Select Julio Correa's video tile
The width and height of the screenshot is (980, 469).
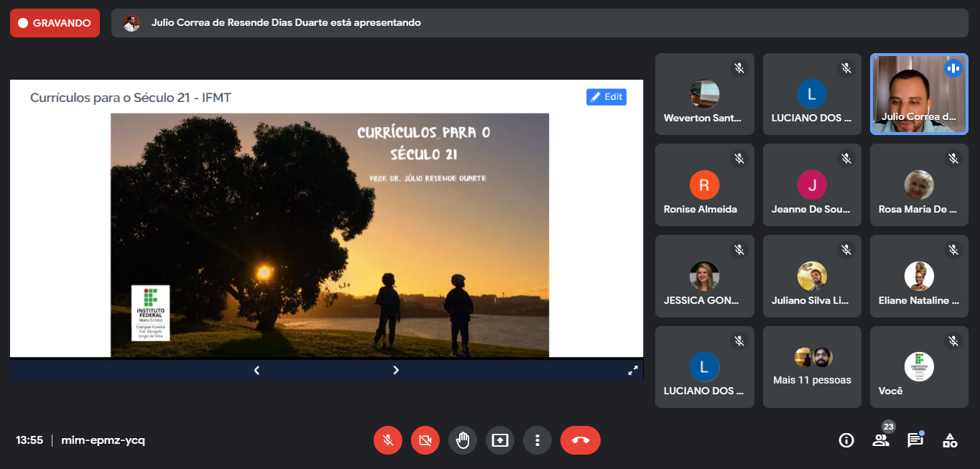coord(919,93)
